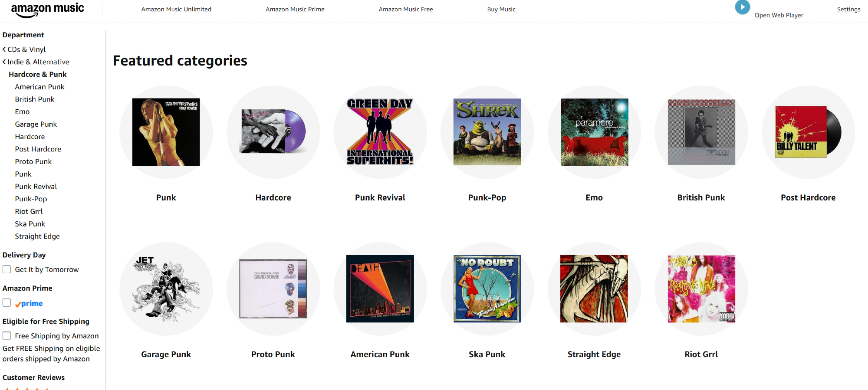The width and height of the screenshot is (868, 390).
Task: Open Amazon Music Unlimited tab
Action: pyautogui.click(x=176, y=9)
